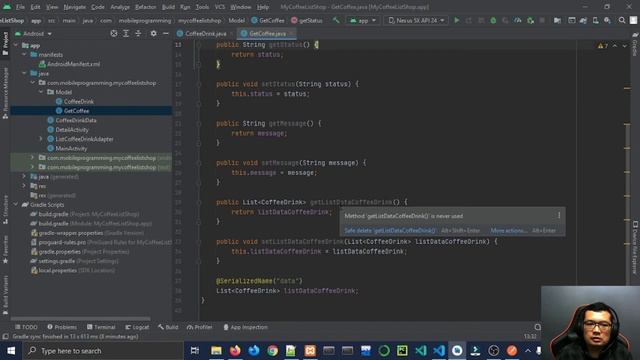Screen dimensions: 640x360
Task: Click Expand All in Project panel header
Action: pos(126,33)
